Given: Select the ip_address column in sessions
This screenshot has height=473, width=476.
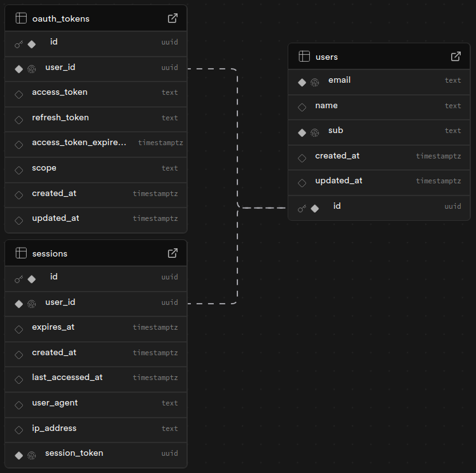Looking at the screenshot, I should click(95, 428).
